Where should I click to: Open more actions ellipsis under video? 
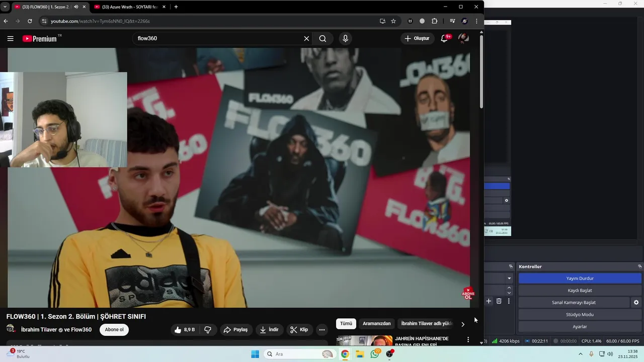(322, 330)
